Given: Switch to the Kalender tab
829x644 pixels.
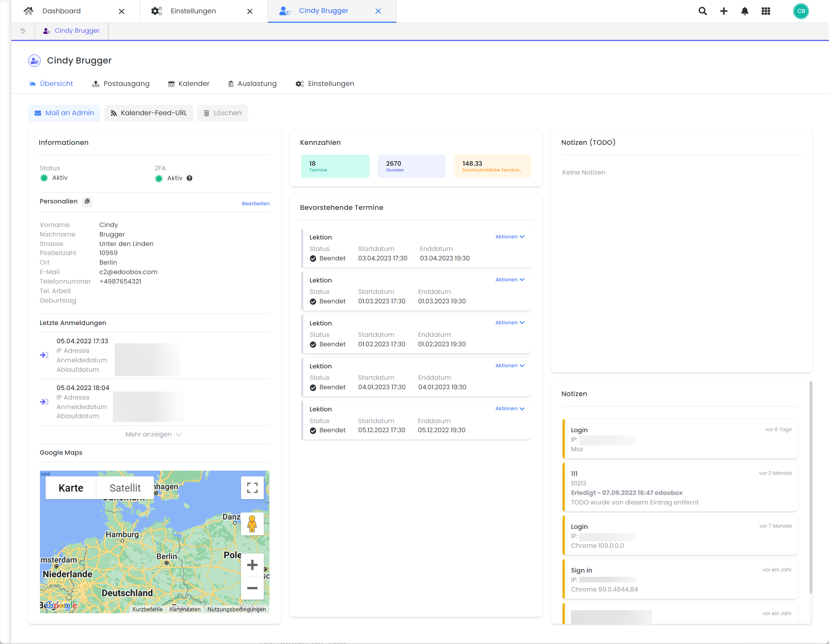Looking at the screenshot, I should (x=193, y=83).
